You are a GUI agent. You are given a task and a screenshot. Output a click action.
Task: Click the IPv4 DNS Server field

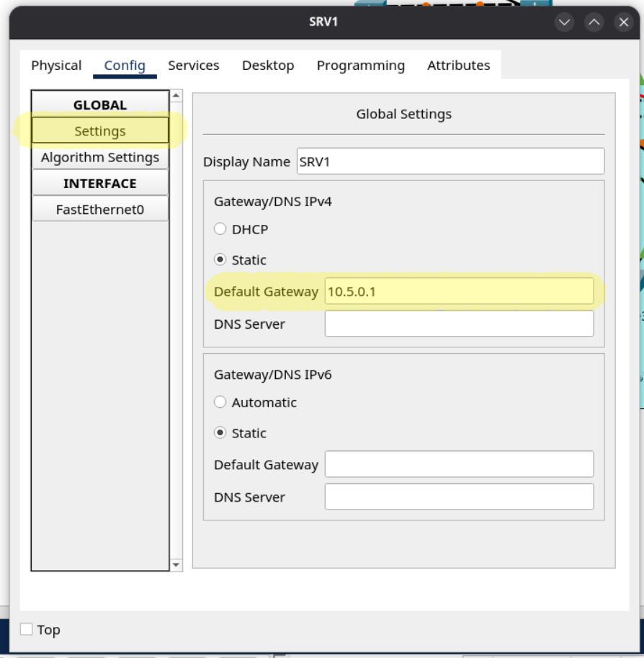coord(459,324)
